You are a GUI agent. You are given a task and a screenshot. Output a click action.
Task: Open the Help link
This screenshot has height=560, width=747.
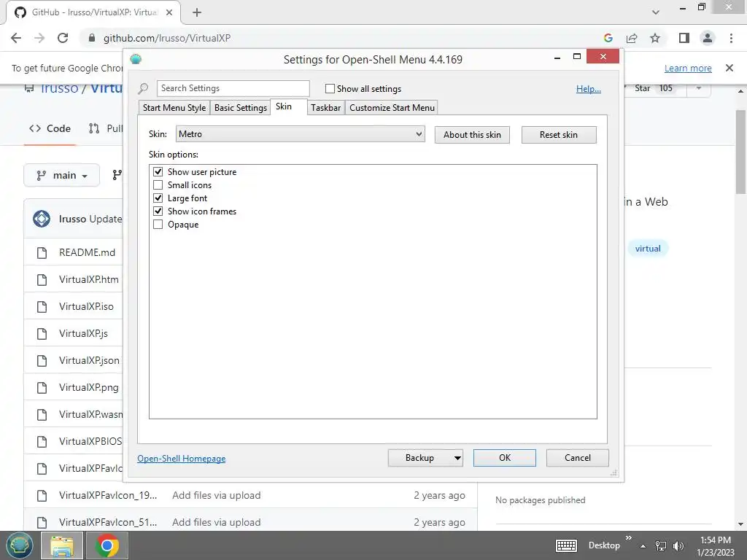click(589, 88)
